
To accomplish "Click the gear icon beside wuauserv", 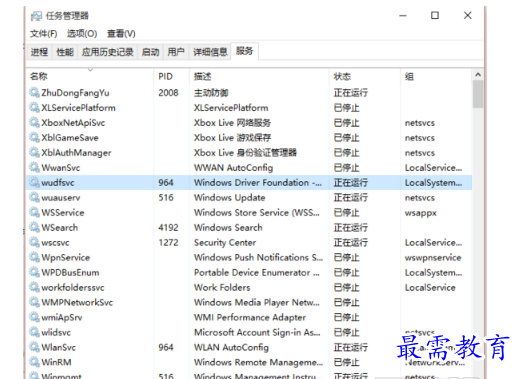I will [34, 197].
